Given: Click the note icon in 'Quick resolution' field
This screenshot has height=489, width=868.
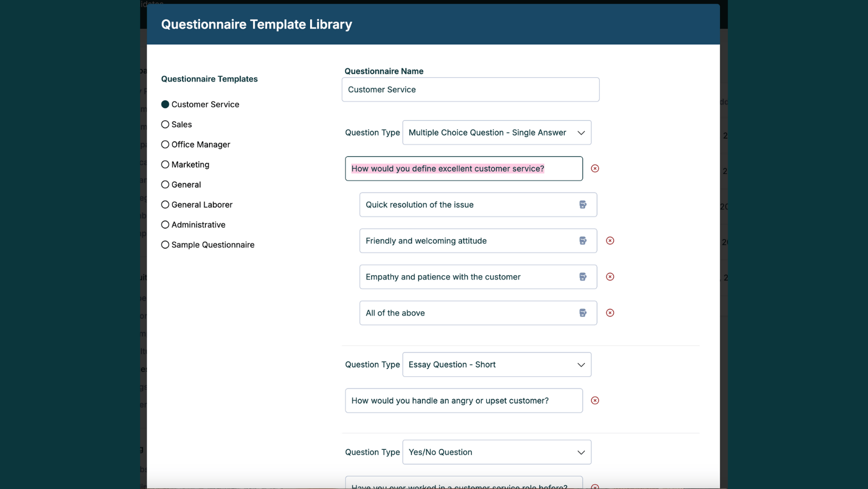Looking at the screenshot, I should 583,205.
